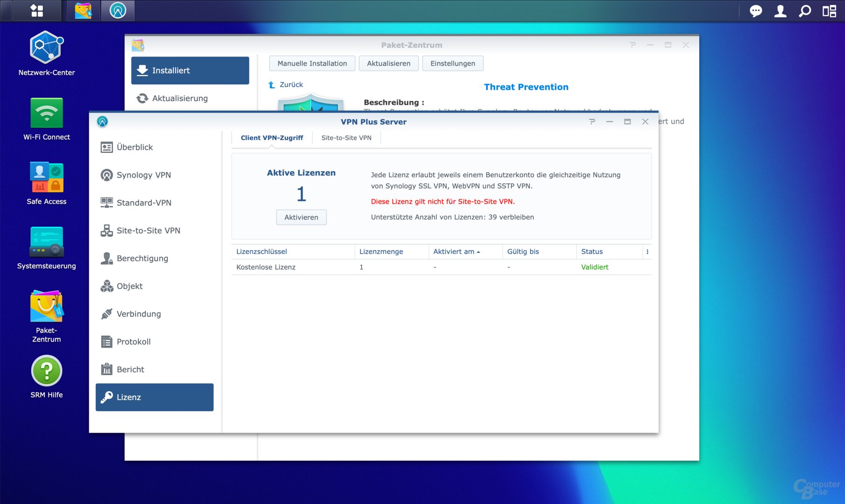Open the user account options icon
The height and width of the screenshot is (504, 845).
click(780, 11)
